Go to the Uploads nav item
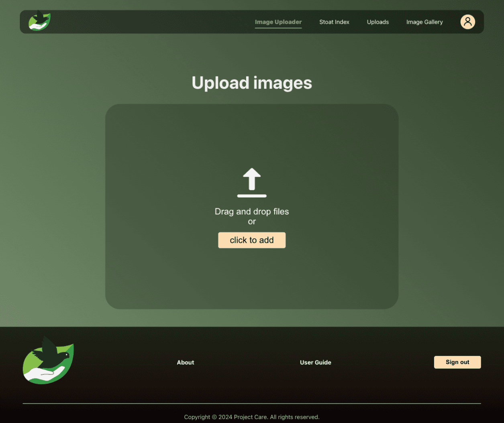 [377, 22]
